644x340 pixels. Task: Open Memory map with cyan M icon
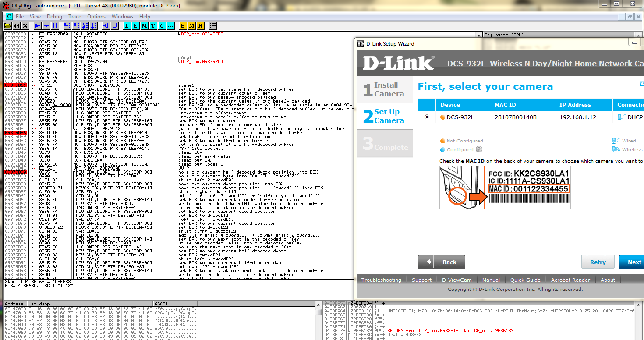[x=144, y=26]
